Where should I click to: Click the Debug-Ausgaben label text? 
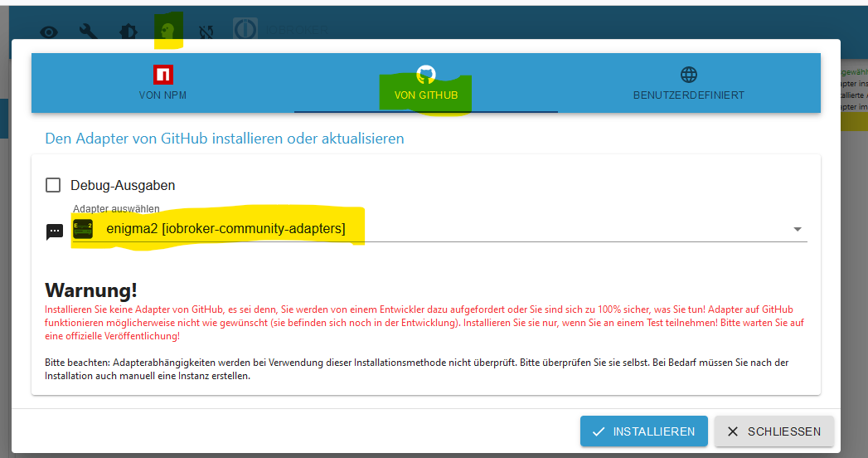click(123, 186)
